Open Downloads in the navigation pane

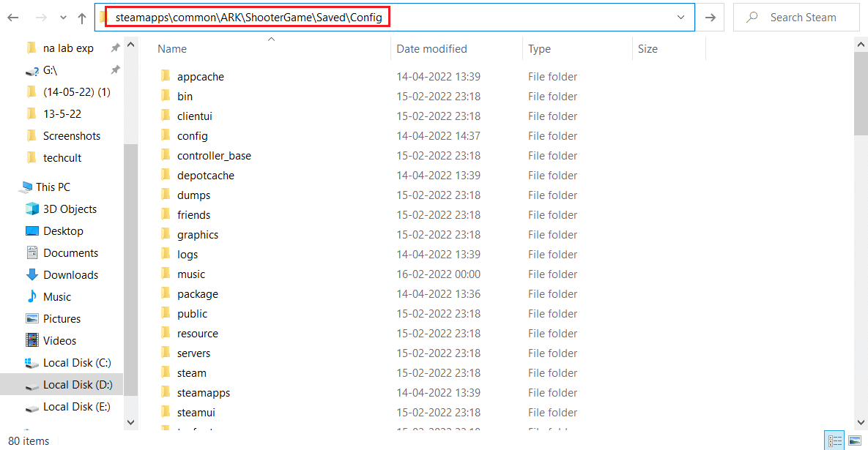(x=70, y=274)
